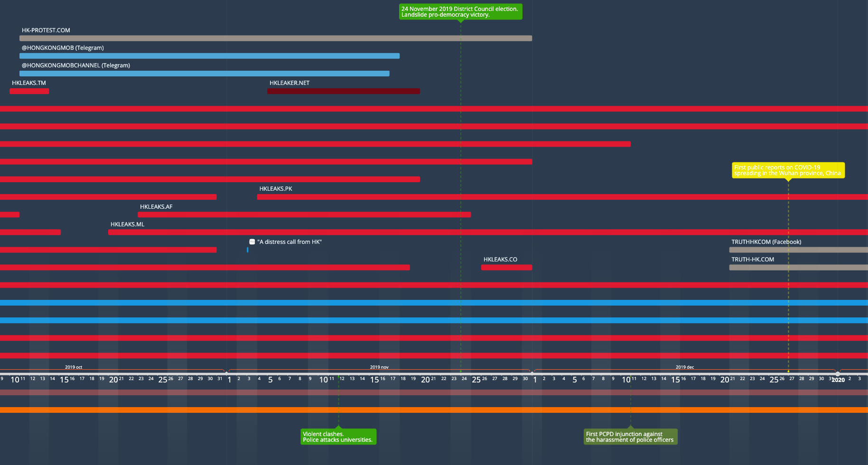Click the "Violent clashes" green annotation
Image resolution: width=868 pixels, height=465 pixels.
pos(338,437)
